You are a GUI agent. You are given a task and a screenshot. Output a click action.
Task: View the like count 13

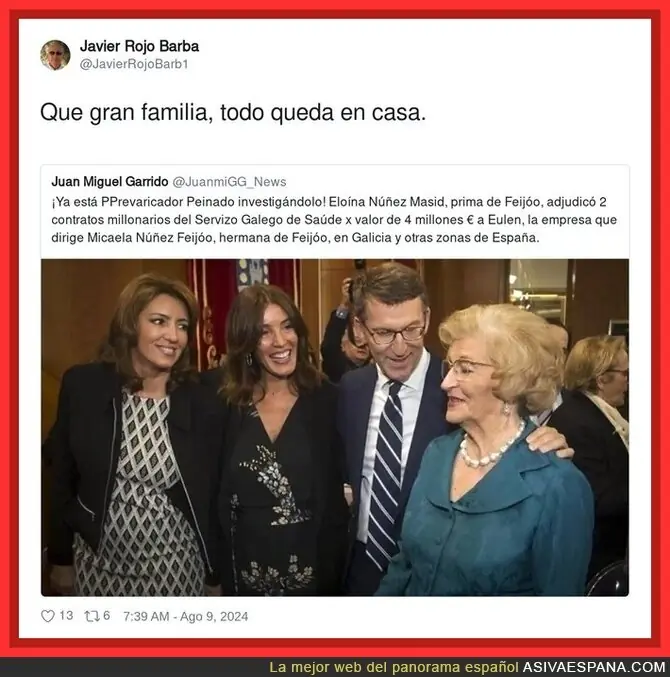(x=66, y=615)
